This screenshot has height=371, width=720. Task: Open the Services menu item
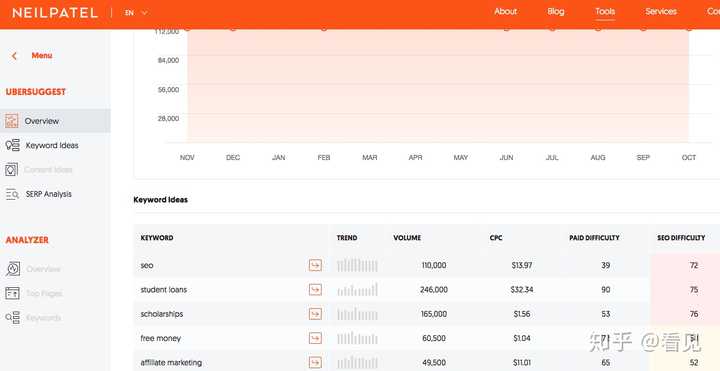661,11
